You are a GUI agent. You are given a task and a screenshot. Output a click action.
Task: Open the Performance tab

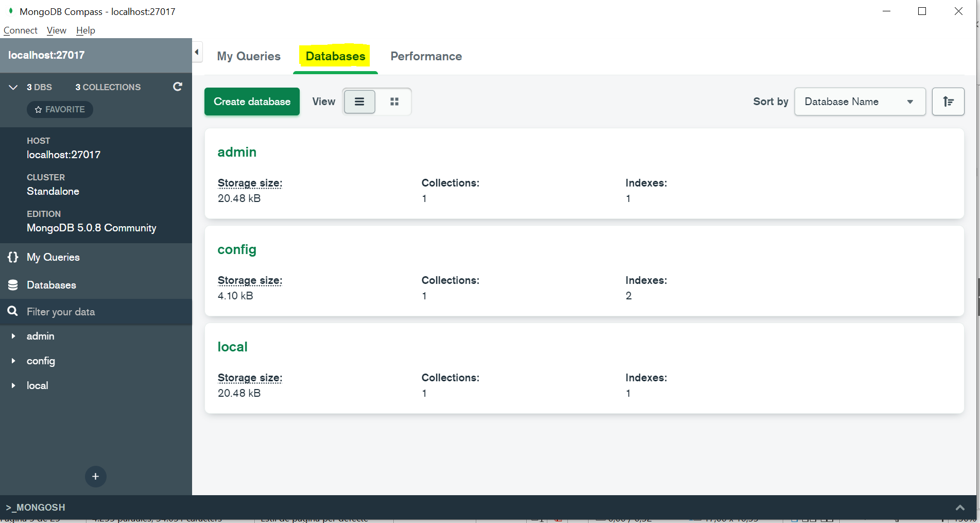click(x=426, y=56)
